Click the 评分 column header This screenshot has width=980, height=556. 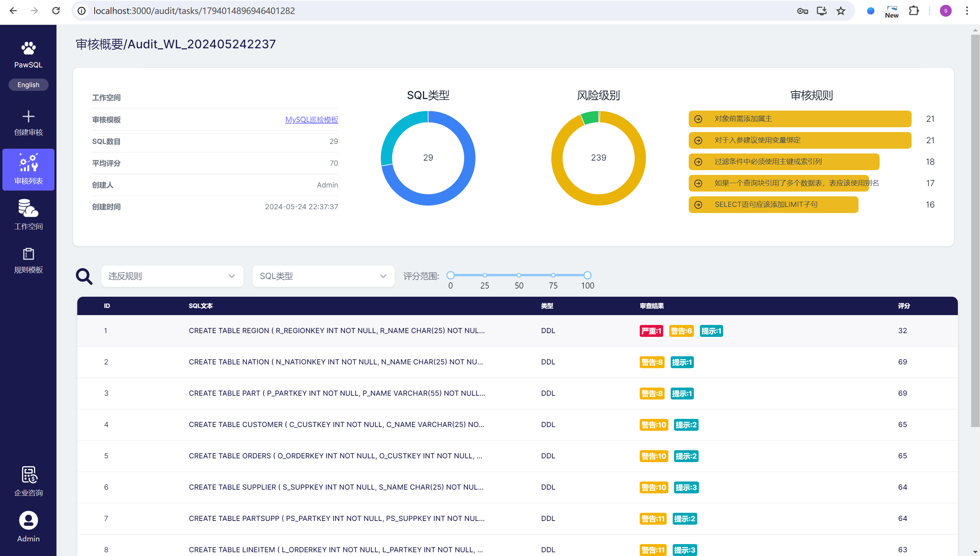pos(904,306)
